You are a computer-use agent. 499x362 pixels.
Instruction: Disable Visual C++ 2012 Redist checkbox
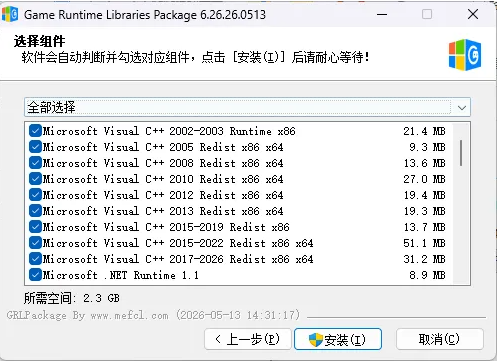point(35,195)
